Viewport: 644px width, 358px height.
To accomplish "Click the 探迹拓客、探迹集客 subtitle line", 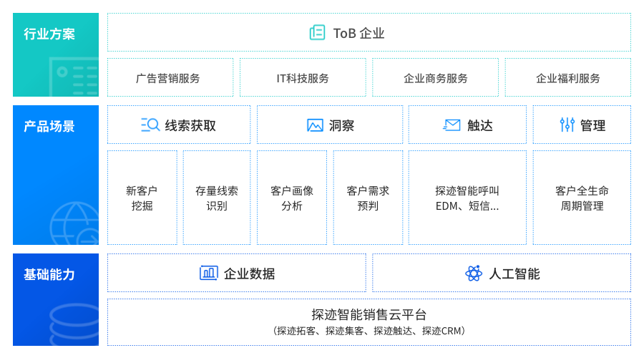I will click(369, 331).
